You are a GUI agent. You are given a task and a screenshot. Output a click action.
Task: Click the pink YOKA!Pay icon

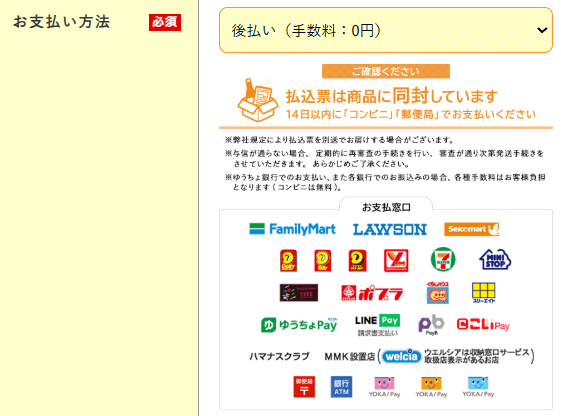384,387
